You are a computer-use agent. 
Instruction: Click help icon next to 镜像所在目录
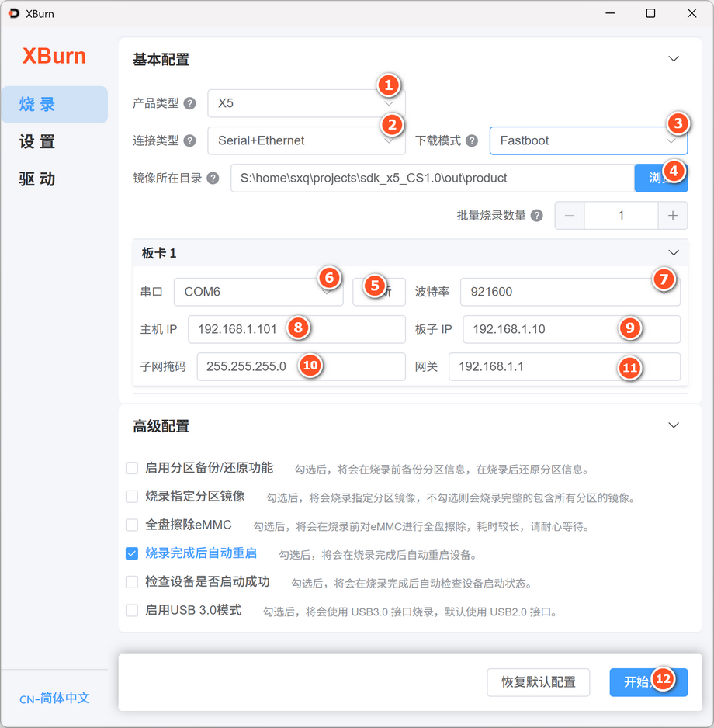pos(213,179)
